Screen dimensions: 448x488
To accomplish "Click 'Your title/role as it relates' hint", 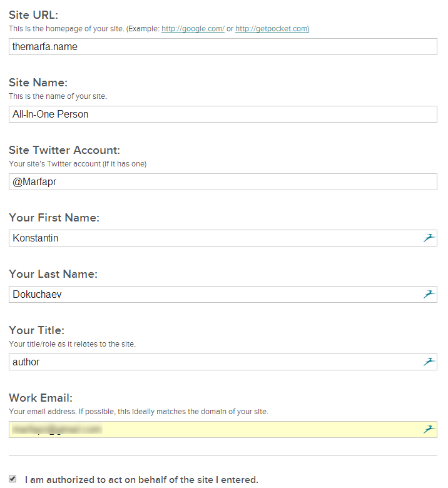I will [x=72, y=344].
